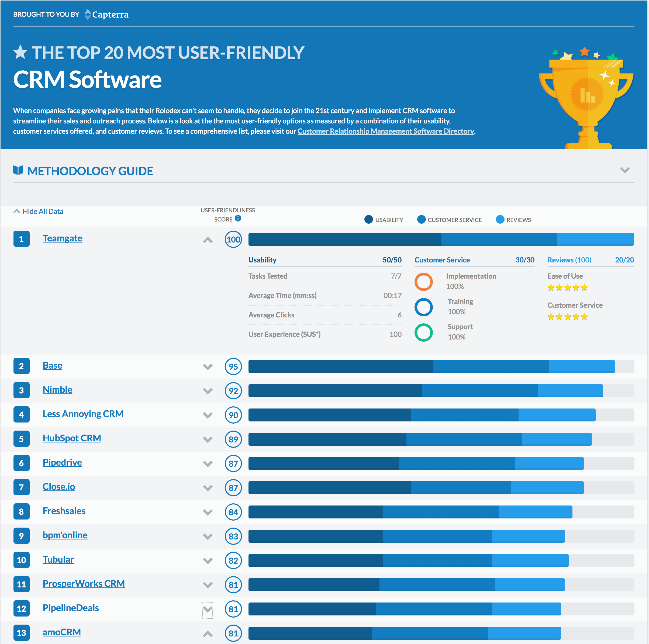Expand the ProsperWorks CRM chevron
This screenshot has width=649, height=644.
[208, 585]
